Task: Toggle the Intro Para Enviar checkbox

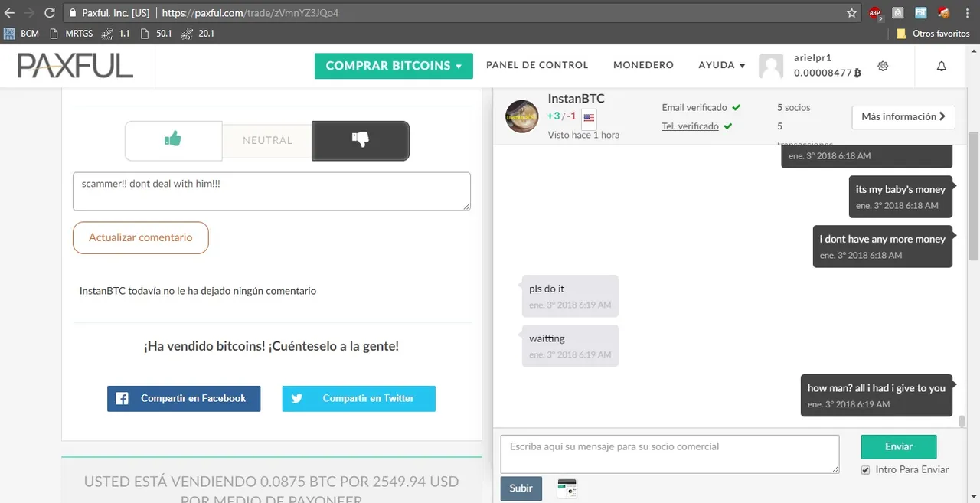Action: tap(866, 469)
